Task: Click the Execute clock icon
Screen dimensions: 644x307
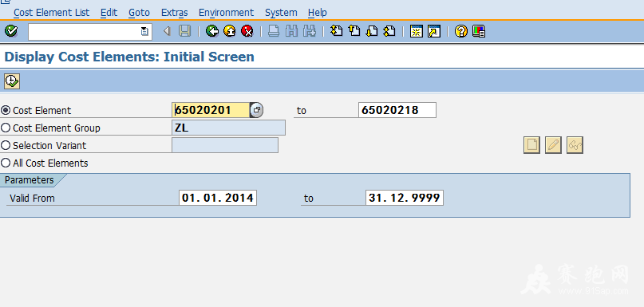Action: tap(11, 81)
